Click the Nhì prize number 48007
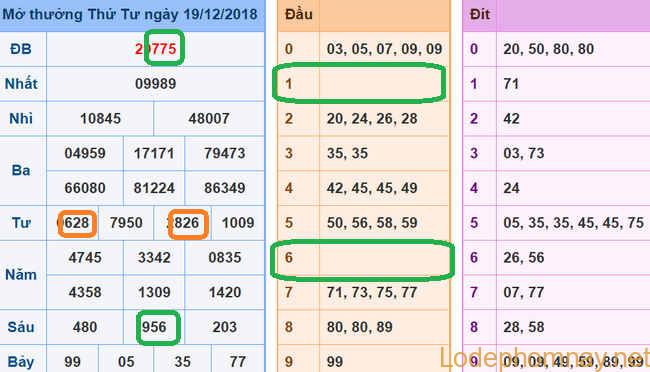Viewport: 650px width, 372px height. pos(209,119)
